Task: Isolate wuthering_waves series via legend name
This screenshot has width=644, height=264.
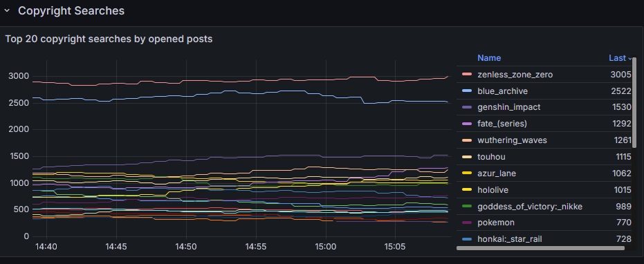Action: click(512, 140)
